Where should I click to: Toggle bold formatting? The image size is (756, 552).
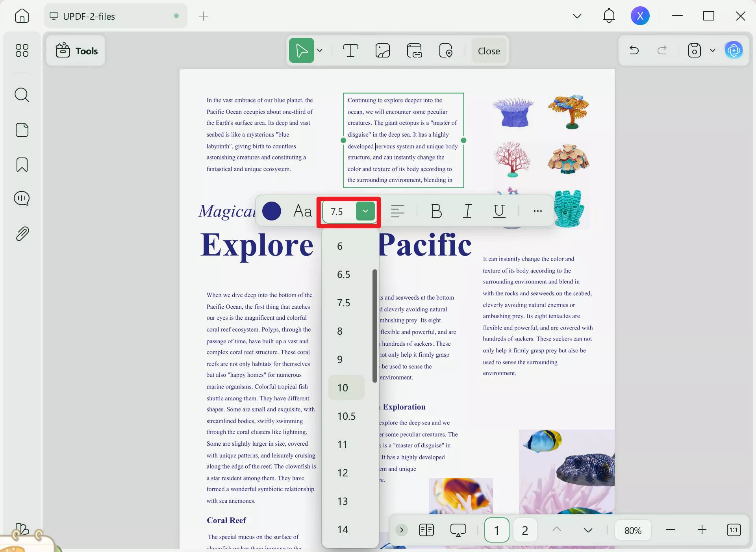[436, 211]
